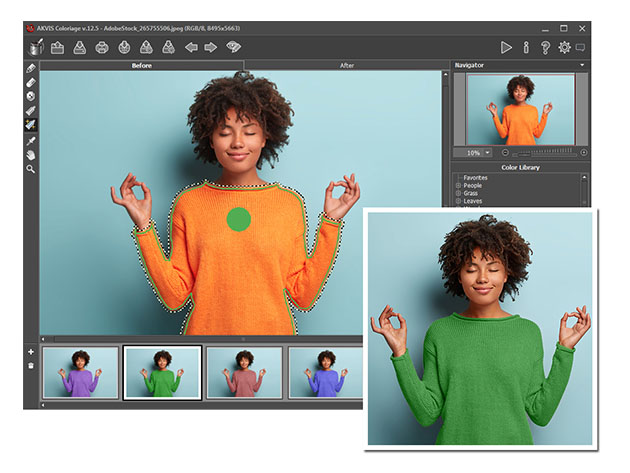630x473 pixels.
Task: Open Help question mark icon
Action: (545, 47)
